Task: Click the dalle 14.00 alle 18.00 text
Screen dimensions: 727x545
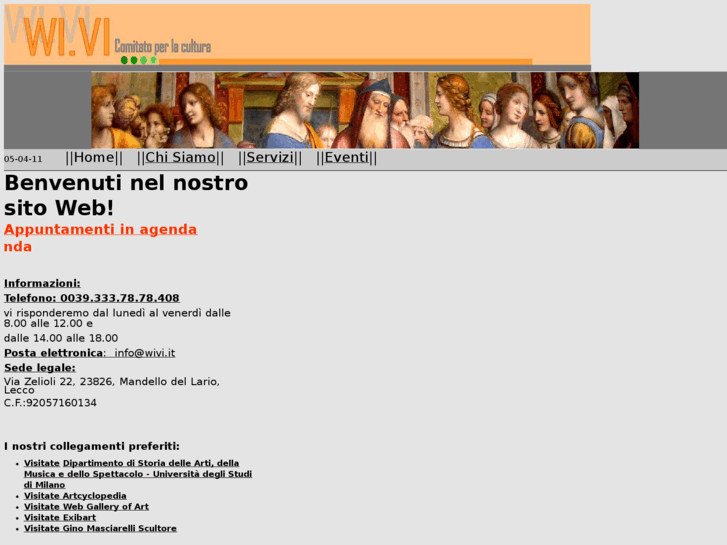Action: (x=61, y=338)
